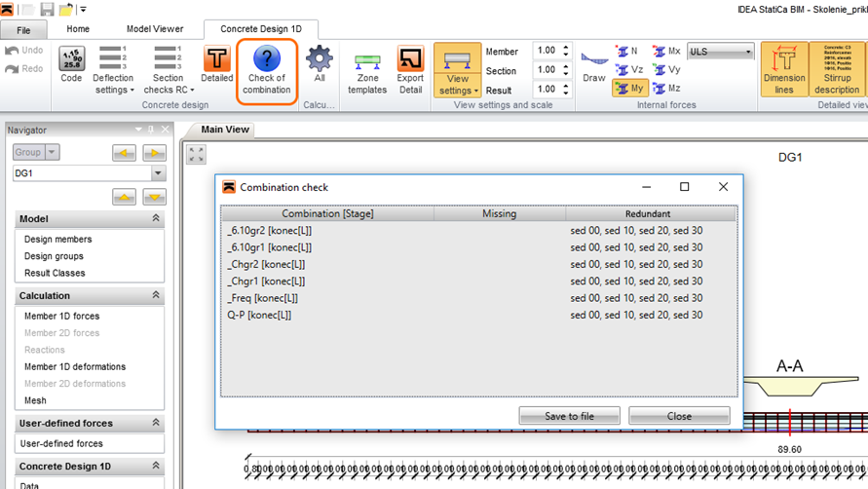This screenshot has height=489, width=868.
Task: Collapse the Calculation section in Navigator
Action: (x=156, y=295)
